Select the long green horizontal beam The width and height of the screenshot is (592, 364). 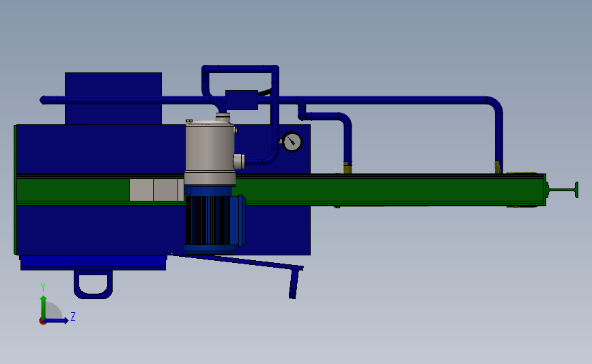(281, 190)
